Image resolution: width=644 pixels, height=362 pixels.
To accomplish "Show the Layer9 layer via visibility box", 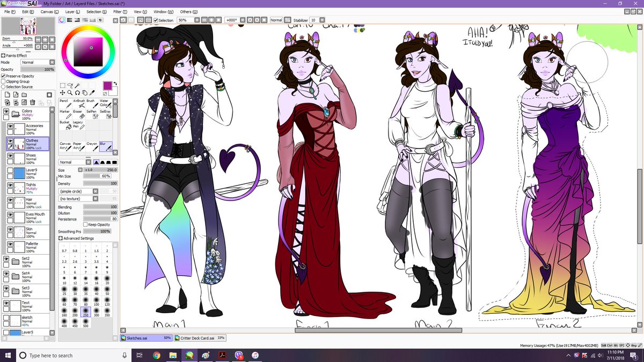I will (x=10, y=170).
